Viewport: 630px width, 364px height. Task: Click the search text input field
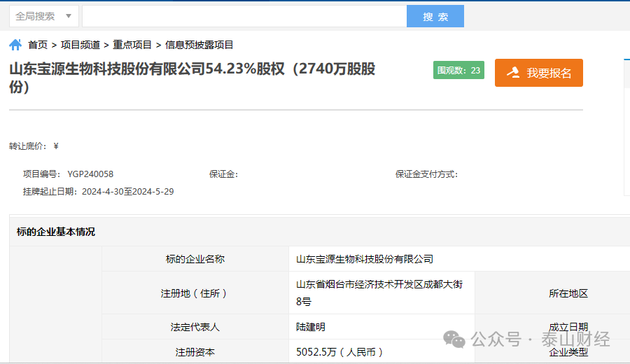(x=244, y=16)
